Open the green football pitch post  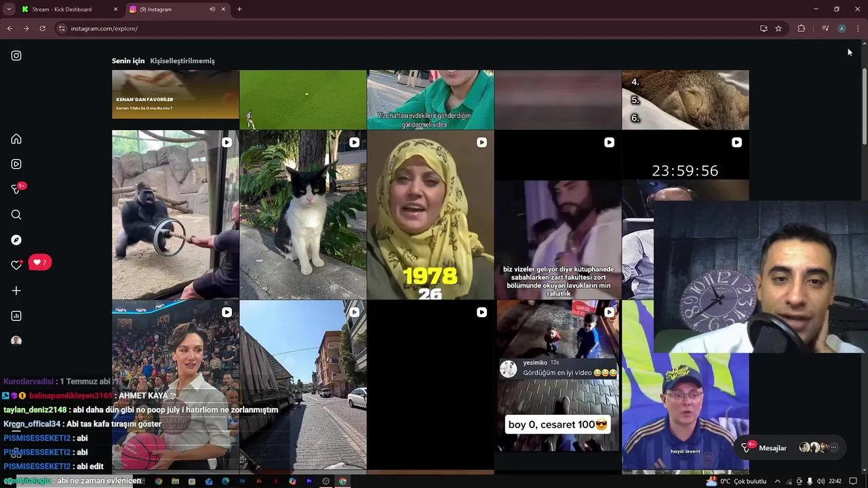(302, 100)
